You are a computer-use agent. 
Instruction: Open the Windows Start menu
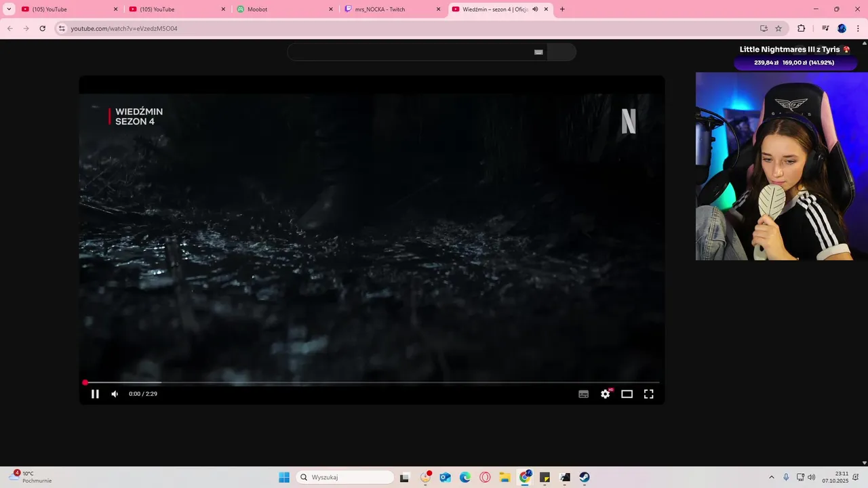(x=284, y=477)
